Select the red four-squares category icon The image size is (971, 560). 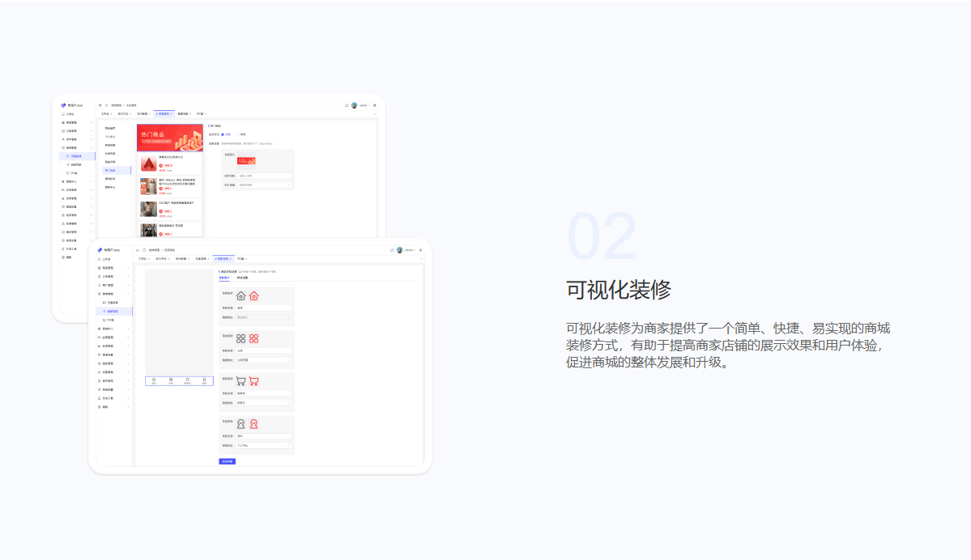(x=253, y=338)
